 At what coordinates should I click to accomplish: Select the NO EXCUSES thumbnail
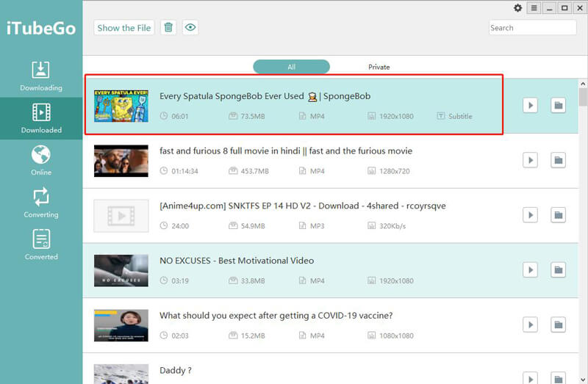(121, 270)
